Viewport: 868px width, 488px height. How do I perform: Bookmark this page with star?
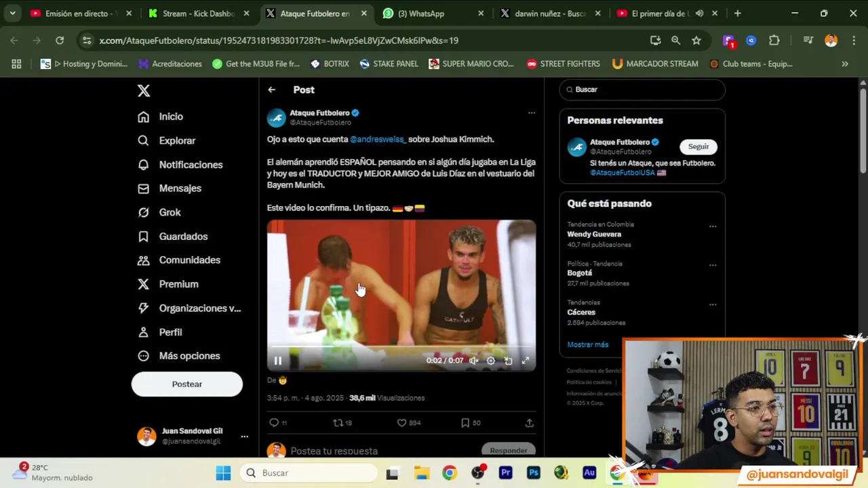696,41
